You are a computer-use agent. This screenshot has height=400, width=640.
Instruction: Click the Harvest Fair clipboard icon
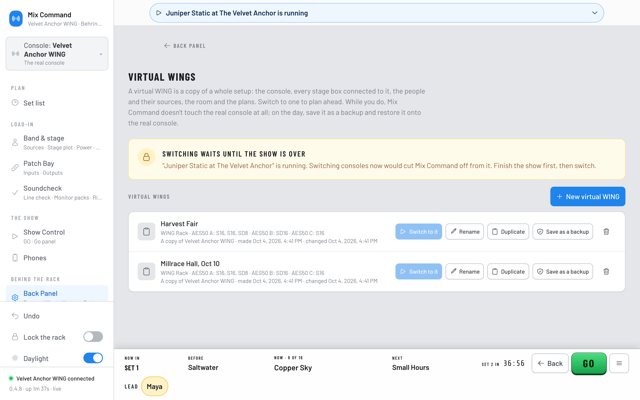pyautogui.click(x=146, y=232)
